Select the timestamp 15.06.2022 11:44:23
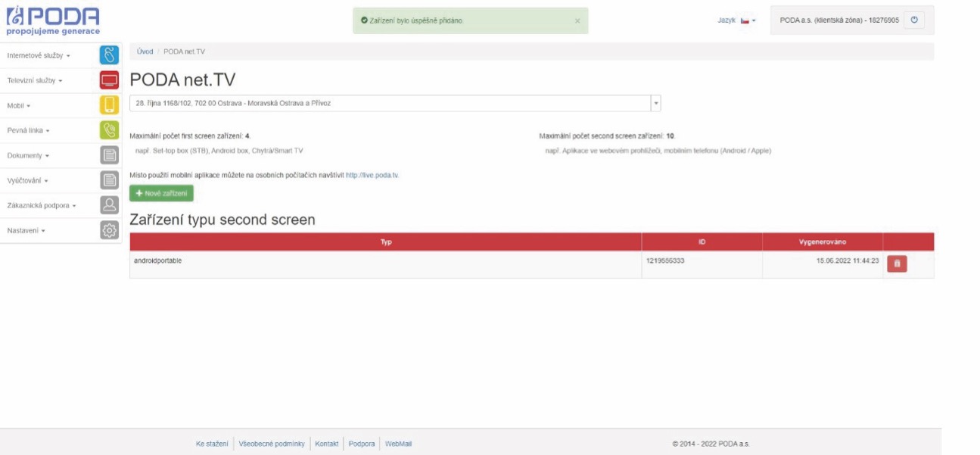 point(848,260)
